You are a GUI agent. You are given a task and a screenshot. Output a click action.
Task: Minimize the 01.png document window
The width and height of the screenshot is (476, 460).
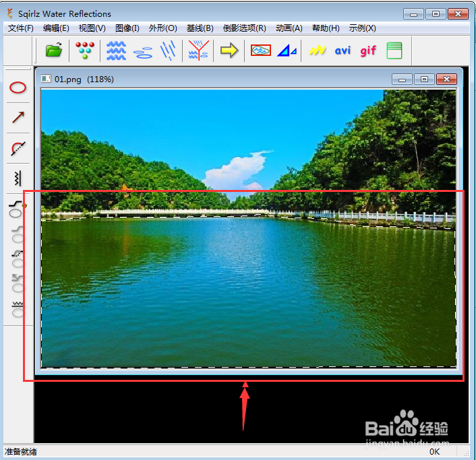(x=402, y=79)
